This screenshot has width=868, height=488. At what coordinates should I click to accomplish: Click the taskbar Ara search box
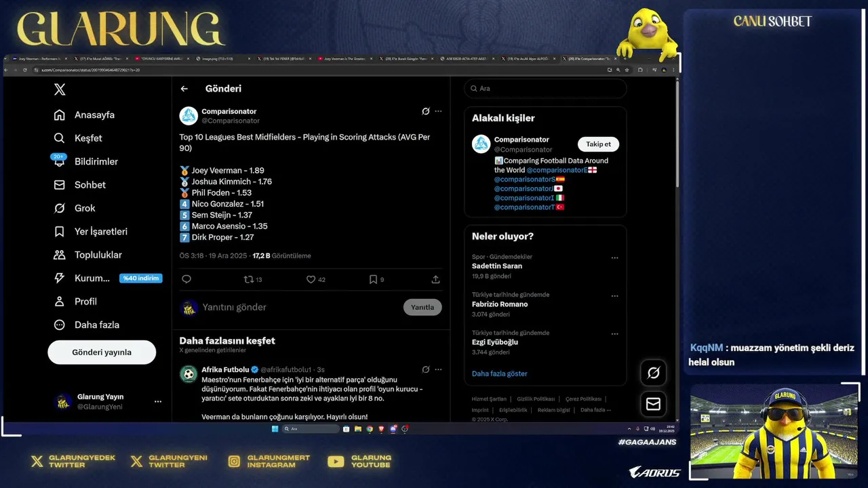pos(311,429)
